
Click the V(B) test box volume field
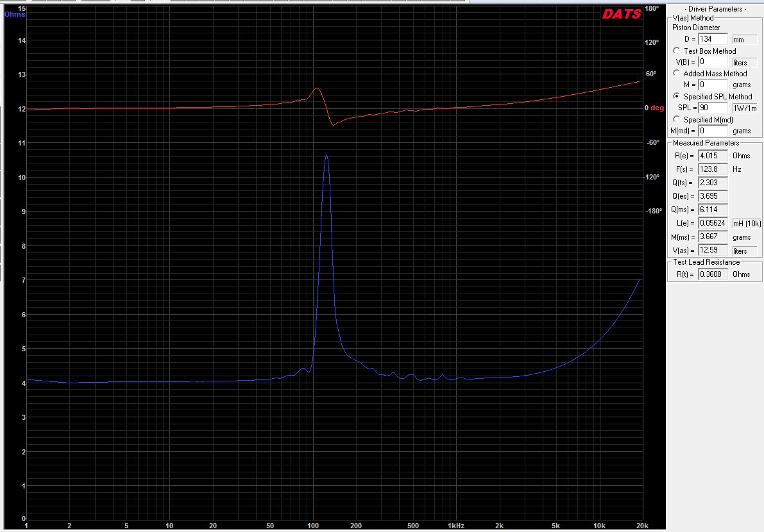(713, 62)
